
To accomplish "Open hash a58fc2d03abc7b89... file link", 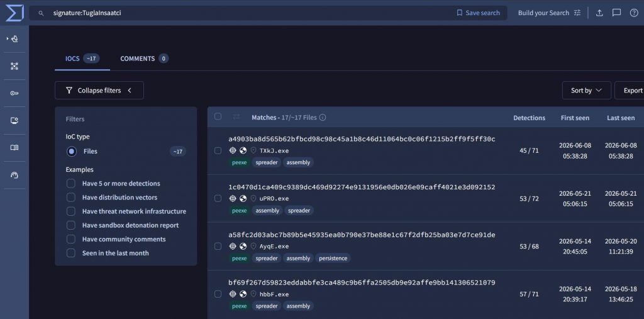I will click(362, 235).
